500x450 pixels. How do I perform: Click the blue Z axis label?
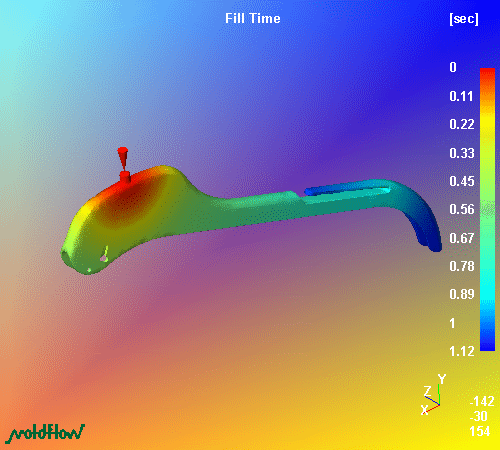click(427, 391)
